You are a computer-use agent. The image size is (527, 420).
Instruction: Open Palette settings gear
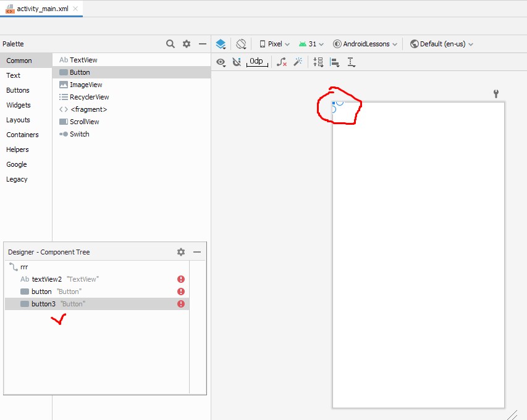pyautogui.click(x=187, y=44)
